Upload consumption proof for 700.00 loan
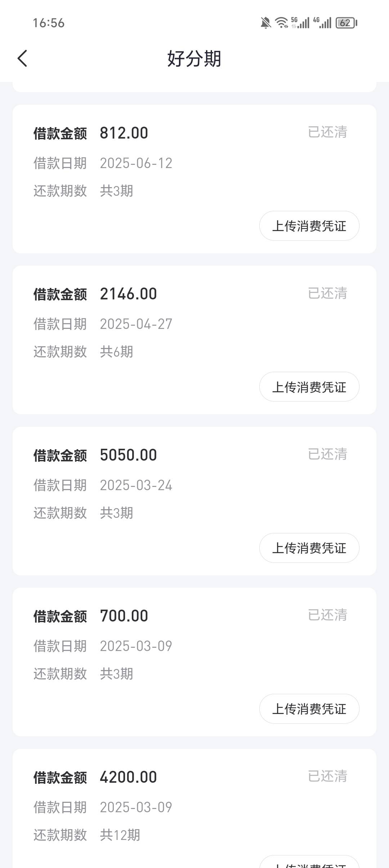This screenshot has width=389, height=868. 309,709
